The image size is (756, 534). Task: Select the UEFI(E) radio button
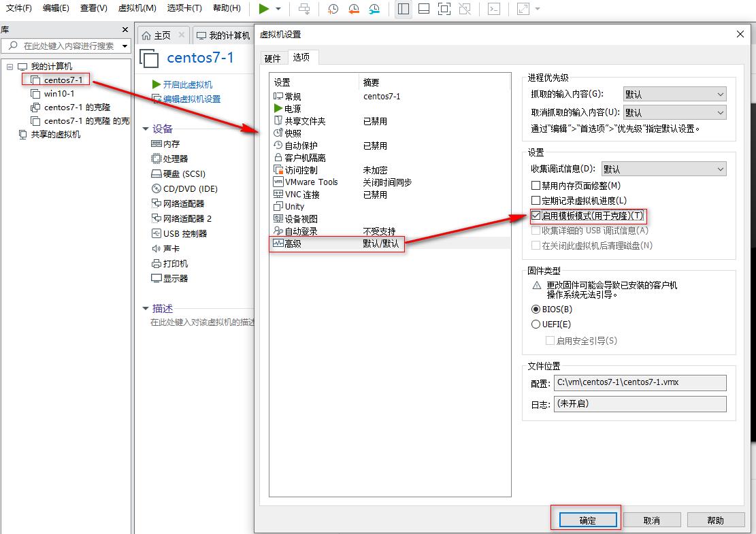tap(536, 324)
